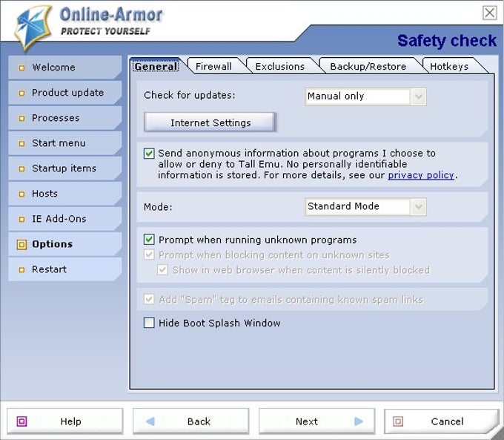The height and width of the screenshot is (440, 504).
Task: Open the Check for updates dropdown arrow
Action: tap(418, 96)
